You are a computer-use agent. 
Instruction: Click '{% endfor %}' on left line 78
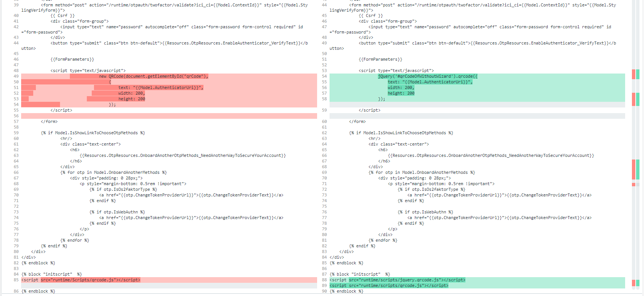[x=75, y=240]
